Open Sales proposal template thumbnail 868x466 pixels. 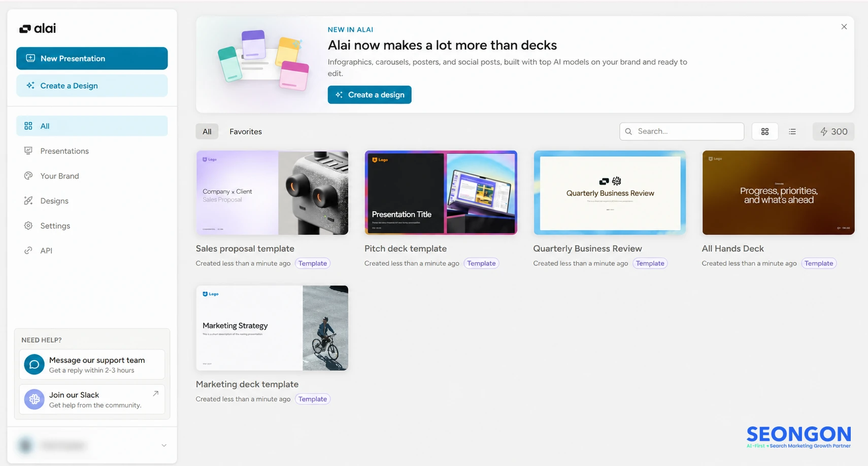tap(272, 193)
